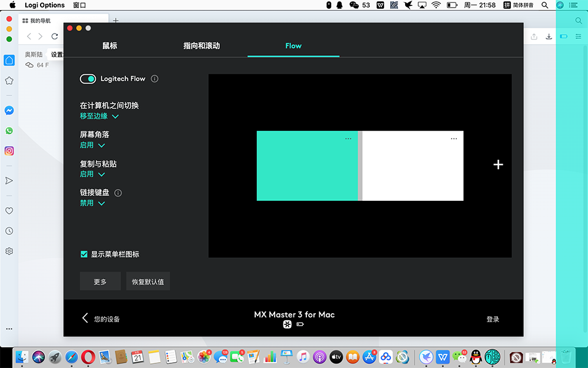Switch to the 鼠标 tab
The height and width of the screenshot is (368, 588).
(x=110, y=46)
